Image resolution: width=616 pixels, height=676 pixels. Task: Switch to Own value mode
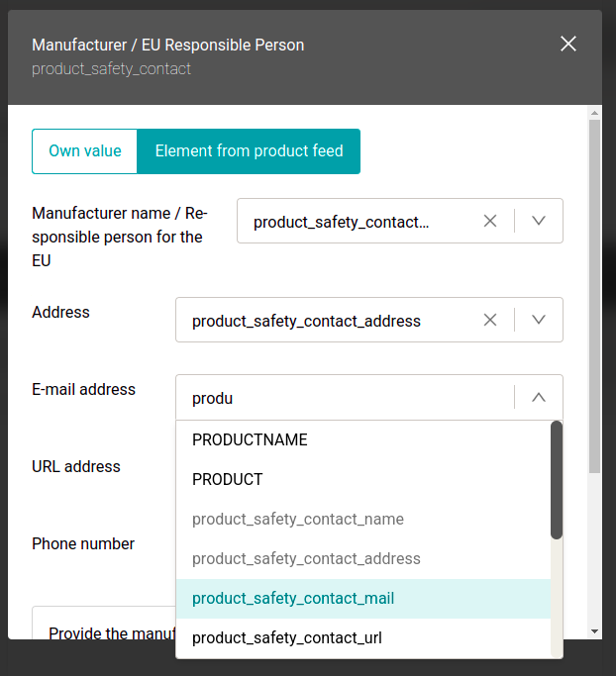click(85, 151)
